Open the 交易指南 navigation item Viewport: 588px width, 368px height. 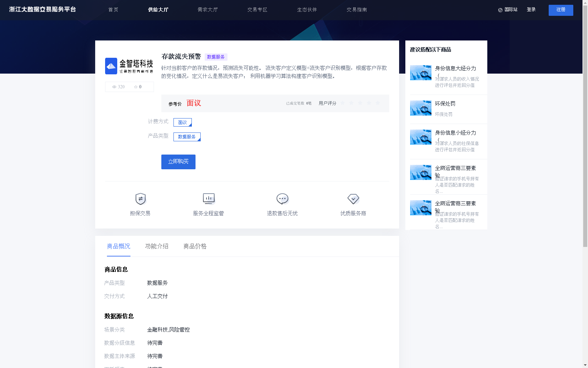[356, 10]
